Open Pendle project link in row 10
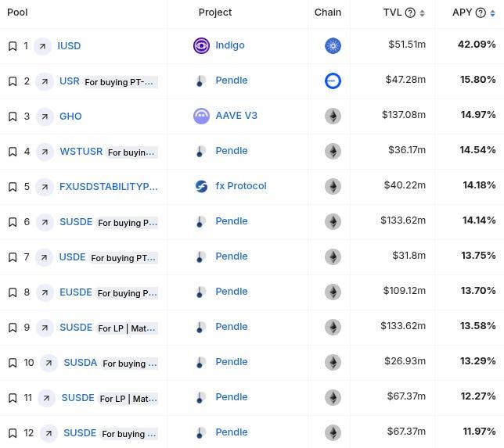Screen dimensions: 504x448 pos(232,362)
